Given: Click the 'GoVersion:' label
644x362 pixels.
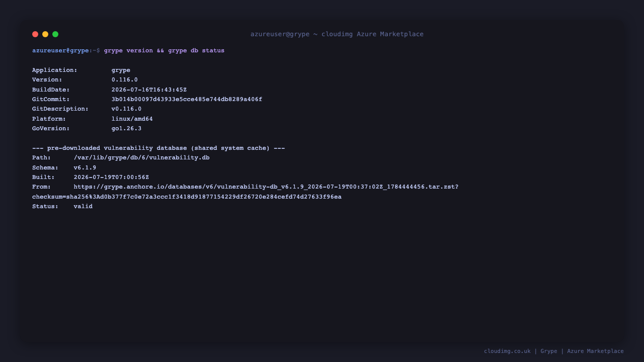Looking at the screenshot, I should point(51,129).
